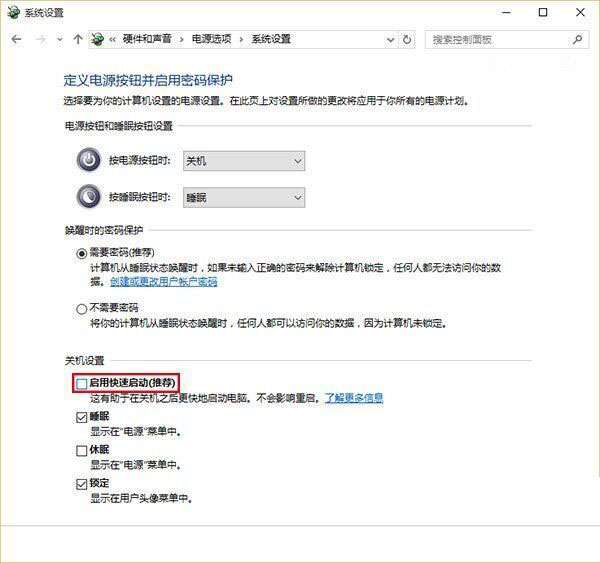Click the refresh icon in address bar
600x563 pixels.
point(407,40)
